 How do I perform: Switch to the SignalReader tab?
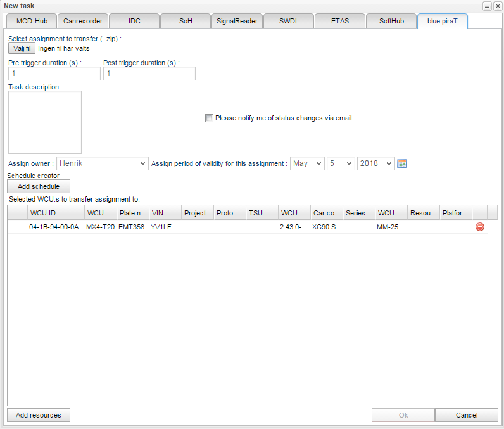(237, 21)
